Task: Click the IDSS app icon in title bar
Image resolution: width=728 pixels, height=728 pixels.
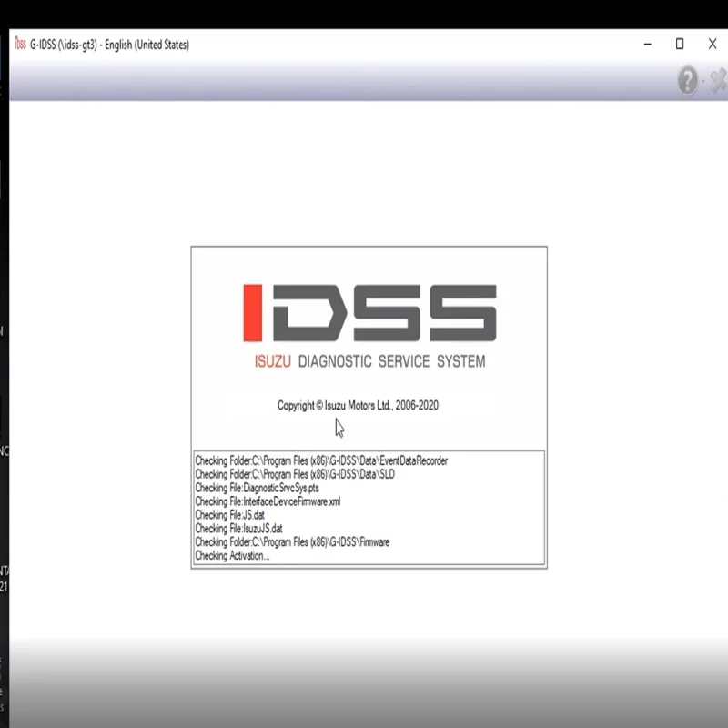Action: (20, 44)
